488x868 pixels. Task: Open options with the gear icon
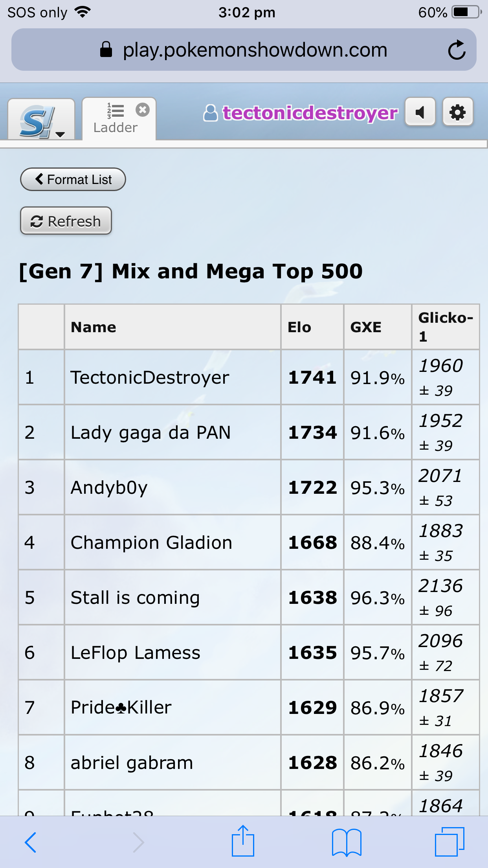pos(457,112)
